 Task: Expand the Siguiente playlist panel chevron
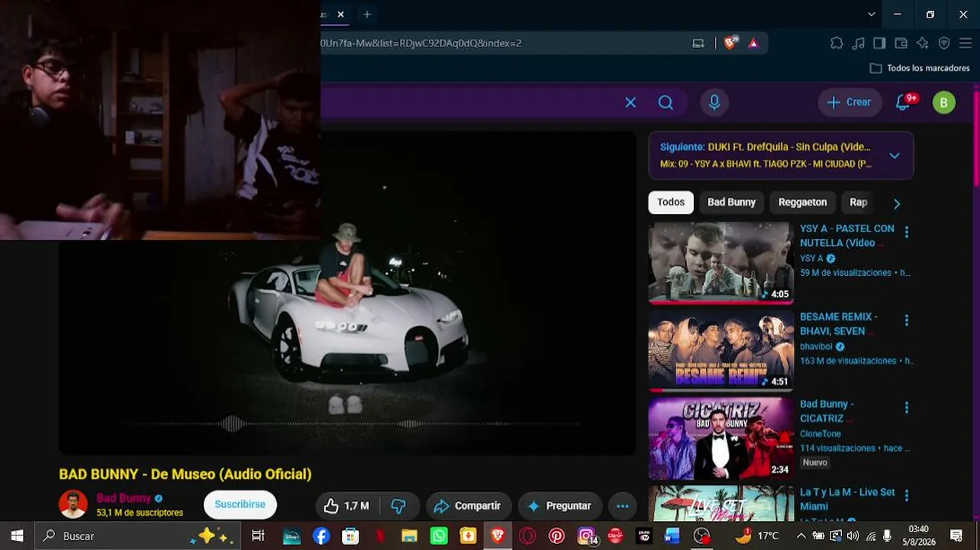[895, 156]
